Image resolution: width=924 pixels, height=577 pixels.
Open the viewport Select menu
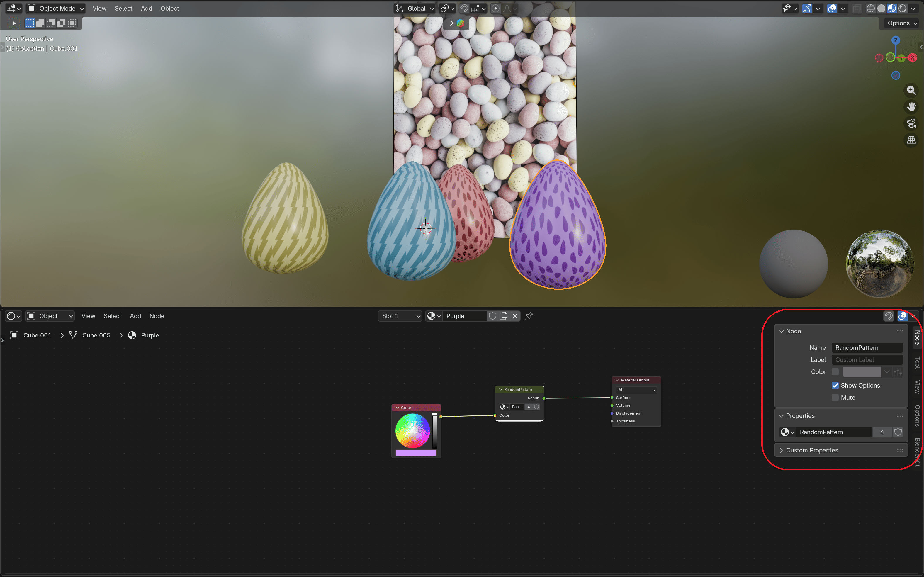pyautogui.click(x=123, y=9)
